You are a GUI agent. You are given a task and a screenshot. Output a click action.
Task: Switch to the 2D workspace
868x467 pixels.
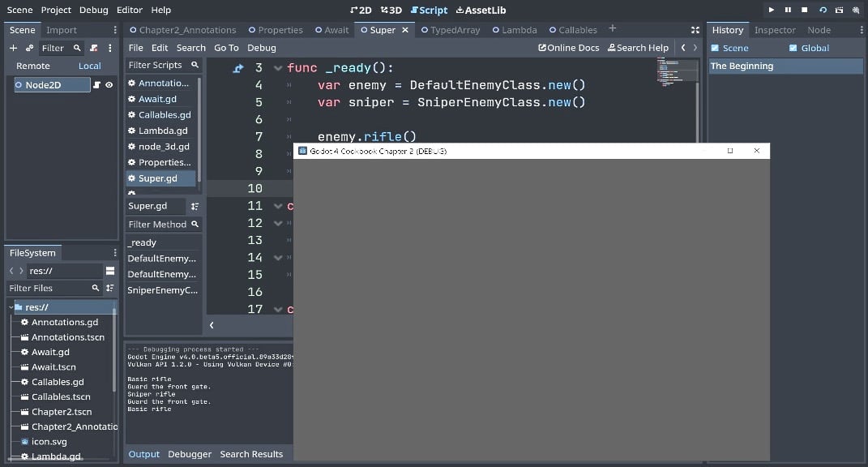(361, 10)
